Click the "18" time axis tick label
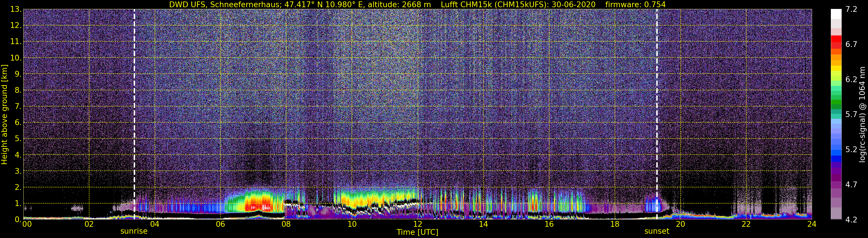 pyautogui.click(x=614, y=224)
